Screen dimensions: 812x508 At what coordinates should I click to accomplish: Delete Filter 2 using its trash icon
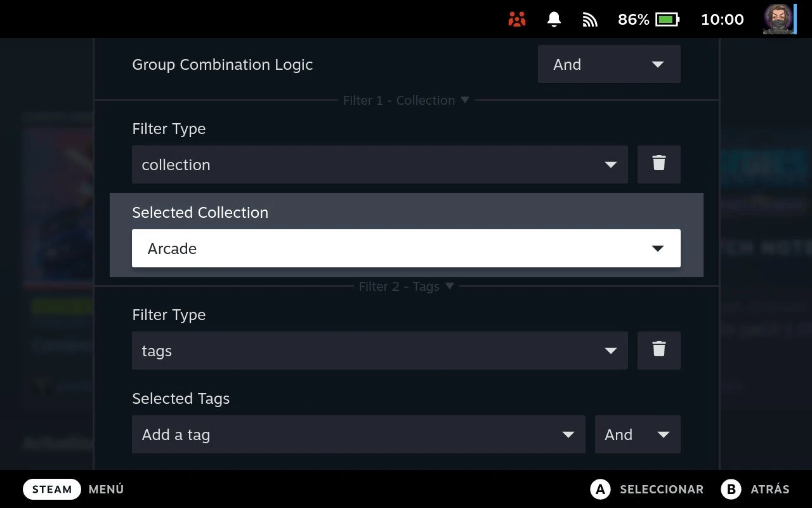point(658,350)
